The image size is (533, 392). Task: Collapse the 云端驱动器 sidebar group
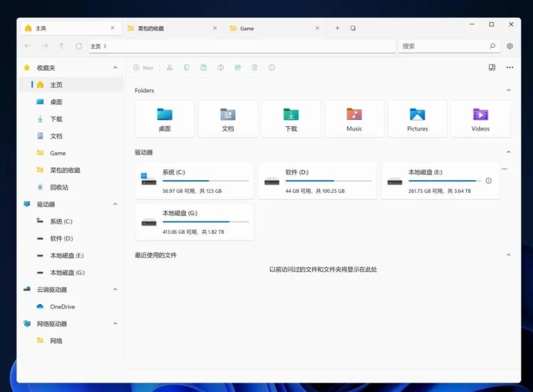115,289
